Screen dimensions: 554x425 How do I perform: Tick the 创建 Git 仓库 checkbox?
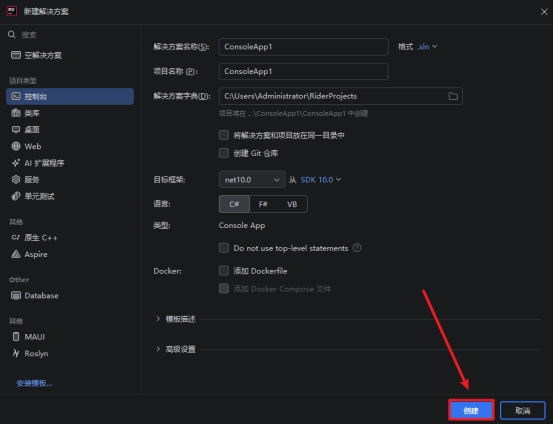tap(224, 153)
